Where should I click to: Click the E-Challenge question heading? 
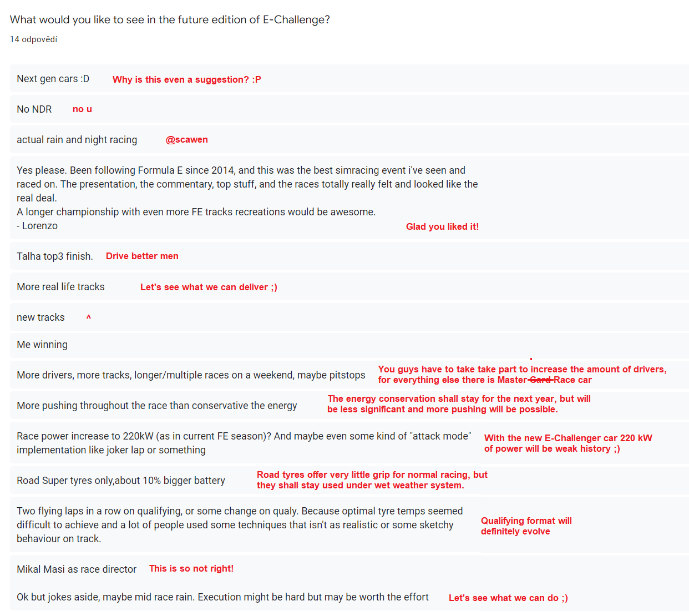tap(170, 20)
